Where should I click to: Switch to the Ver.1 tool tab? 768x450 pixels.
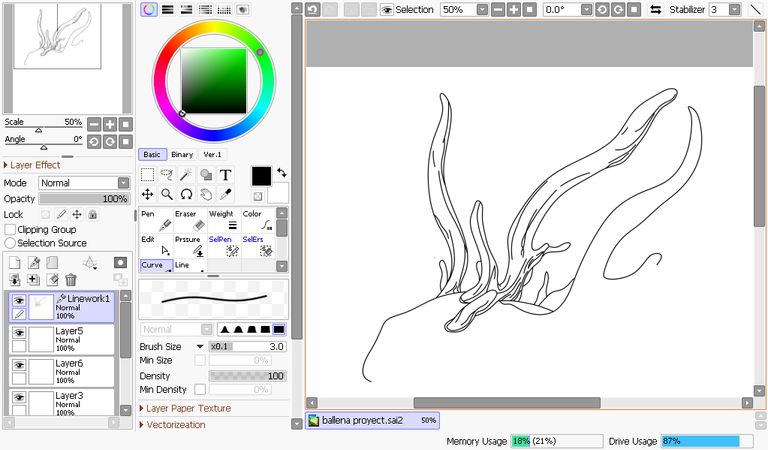tap(213, 154)
